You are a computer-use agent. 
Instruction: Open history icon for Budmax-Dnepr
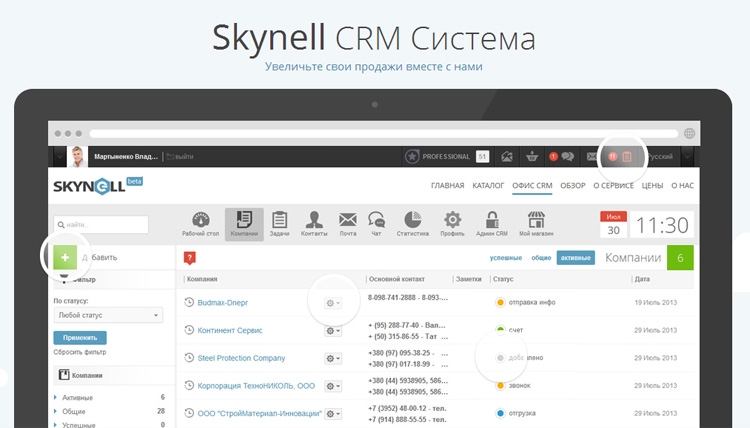(189, 302)
